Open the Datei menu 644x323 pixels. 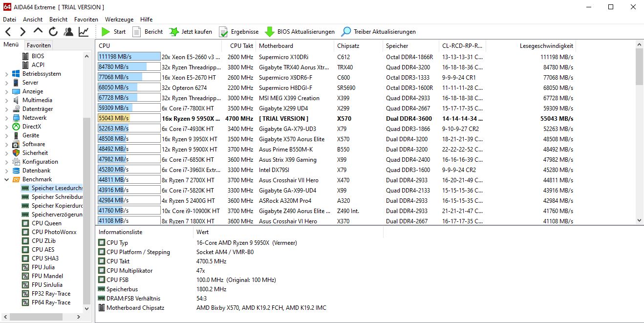(x=9, y=20)
